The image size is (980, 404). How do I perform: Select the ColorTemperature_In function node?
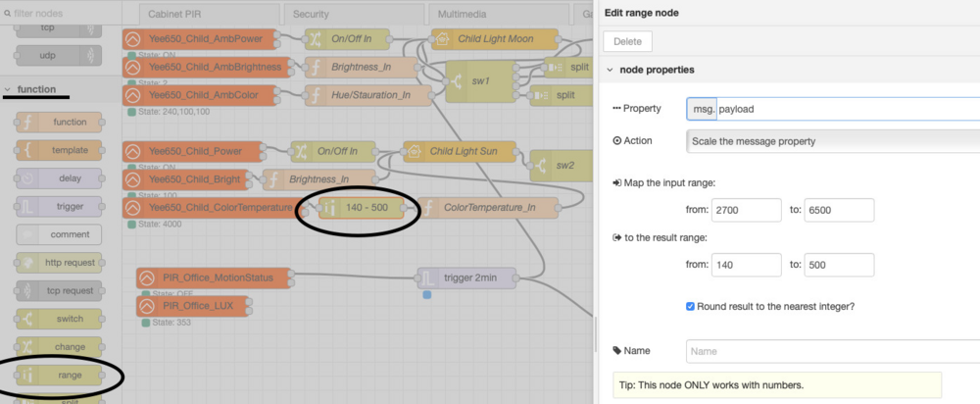(x=487, y=208)
